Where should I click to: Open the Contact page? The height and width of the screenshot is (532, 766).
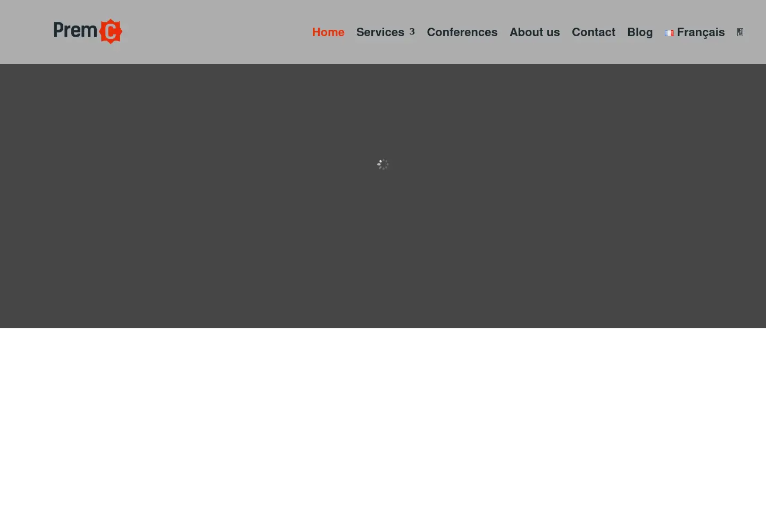[x=594, y=32]
